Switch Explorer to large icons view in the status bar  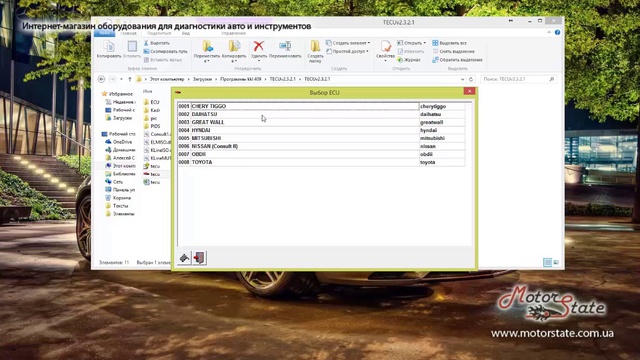tap(556, 262)
